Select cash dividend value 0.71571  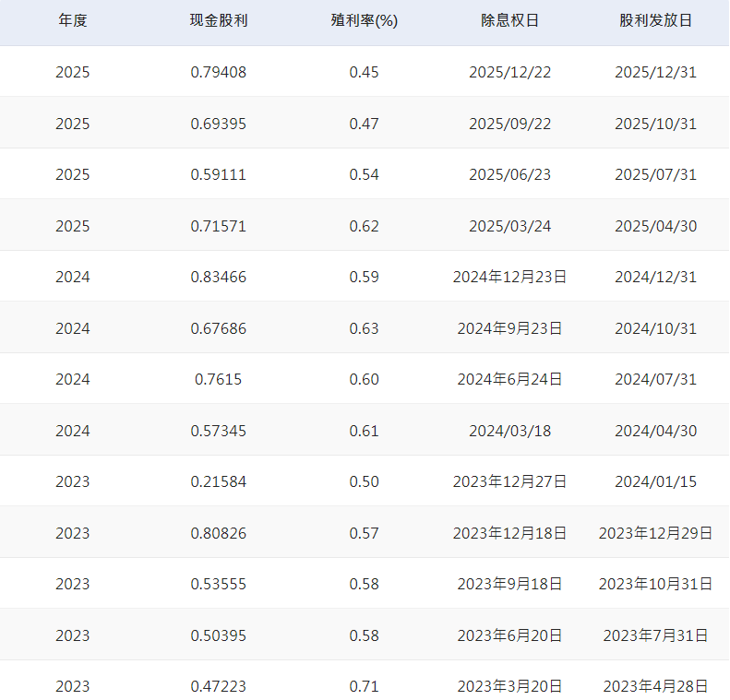219,226
